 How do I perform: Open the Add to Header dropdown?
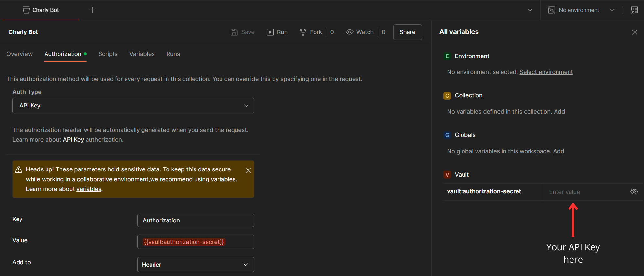196,265
